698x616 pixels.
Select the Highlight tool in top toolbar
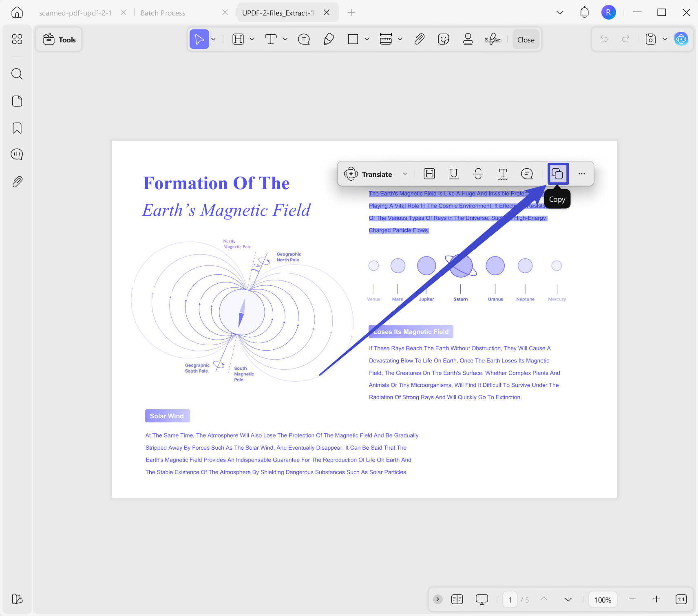(238, 40)
